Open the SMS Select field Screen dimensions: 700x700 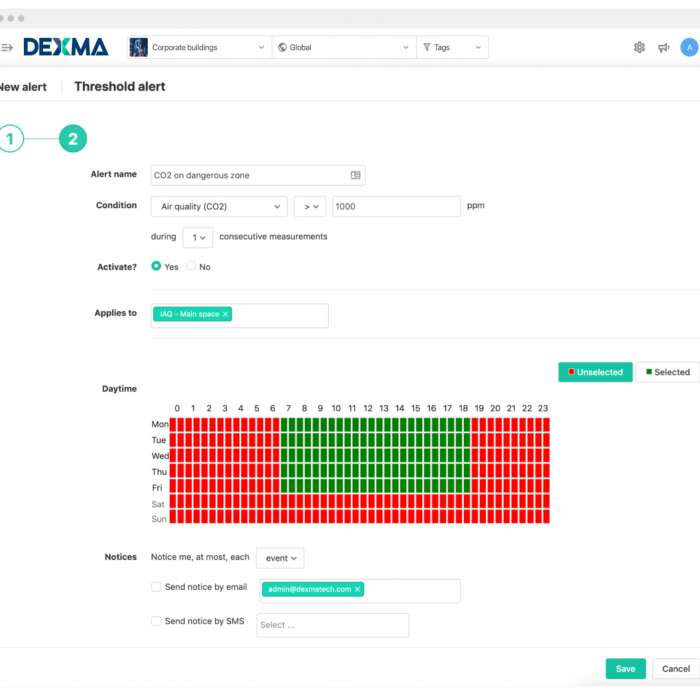[x=333, y=625]
